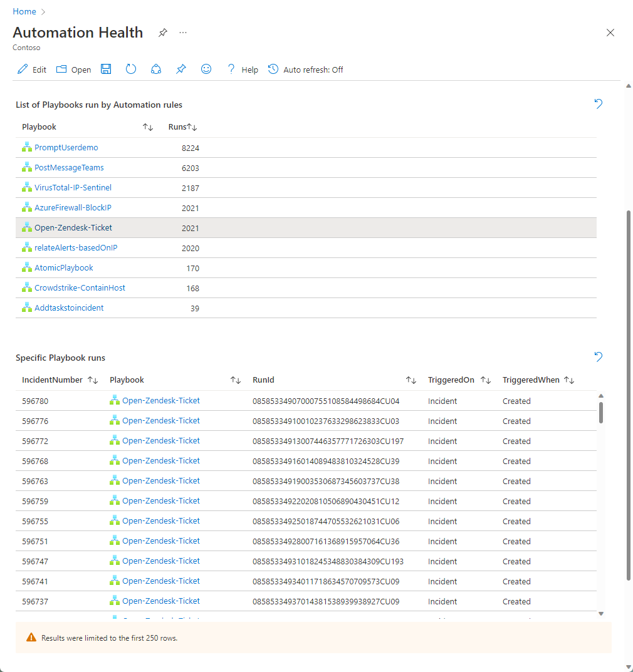Undo selection in List of Playbooks section
Screen dimensions: 633x672
pos(598,104)
